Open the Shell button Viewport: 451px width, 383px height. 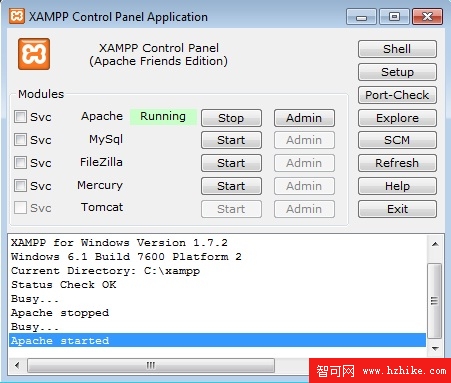(397, 49)
